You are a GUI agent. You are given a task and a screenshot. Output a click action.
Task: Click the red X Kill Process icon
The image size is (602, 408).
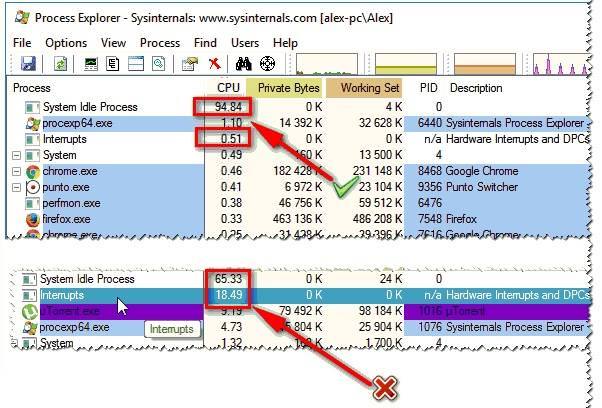click(x=214, y=63)
